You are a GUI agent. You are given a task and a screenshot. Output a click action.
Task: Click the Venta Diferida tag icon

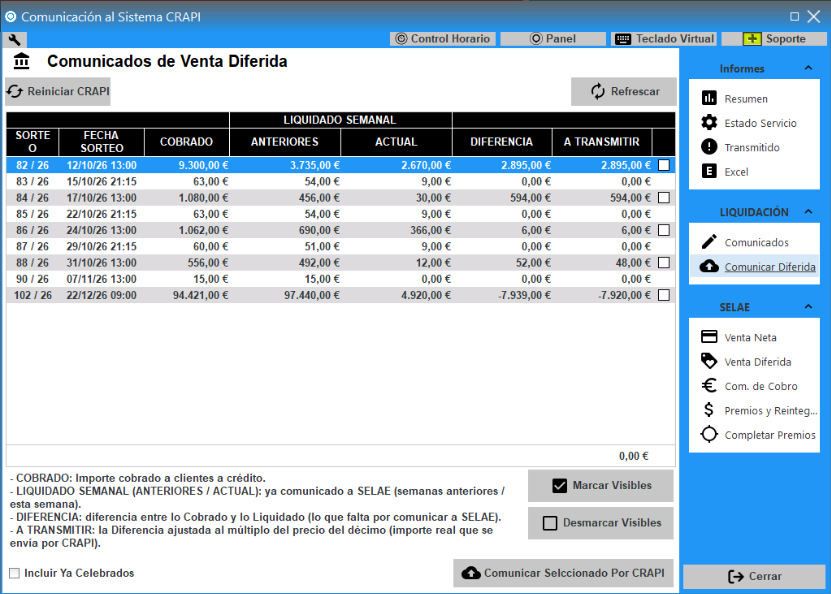click(709, 361)
